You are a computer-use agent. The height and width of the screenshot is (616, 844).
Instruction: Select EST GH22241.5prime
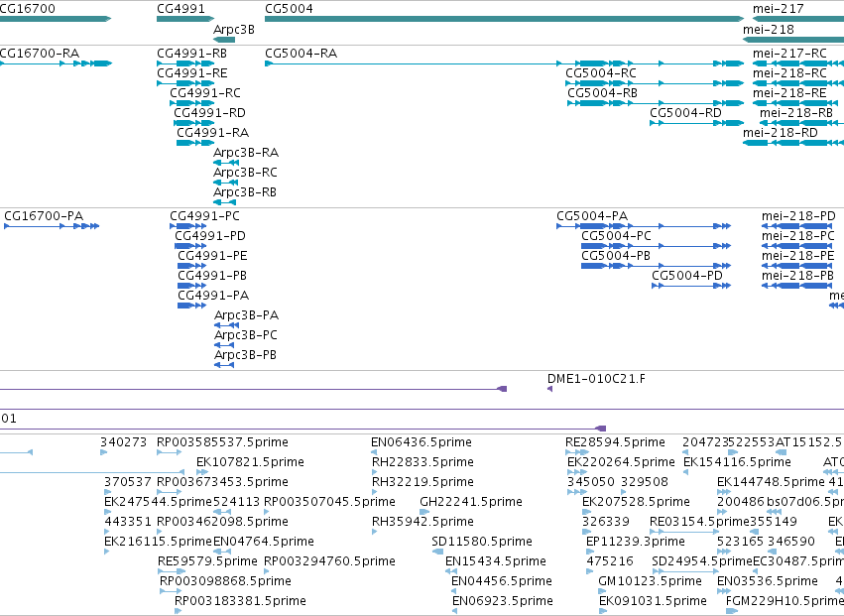[471, 502]
